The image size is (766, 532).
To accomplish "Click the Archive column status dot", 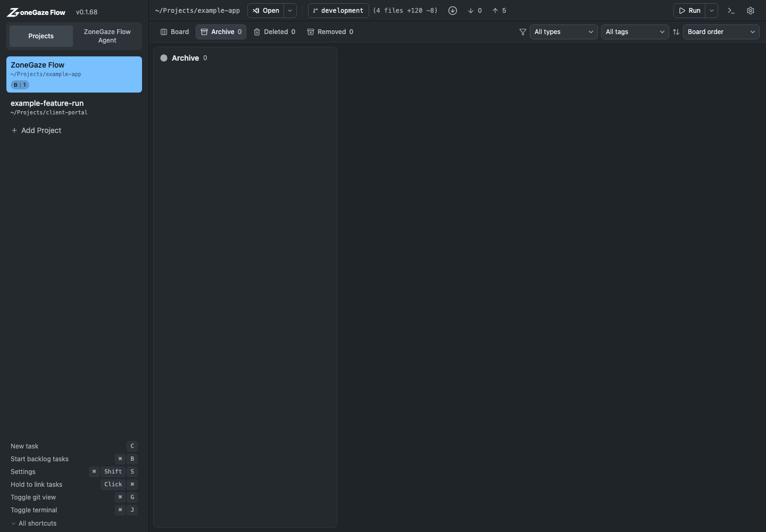I will [x=164, y=58].
